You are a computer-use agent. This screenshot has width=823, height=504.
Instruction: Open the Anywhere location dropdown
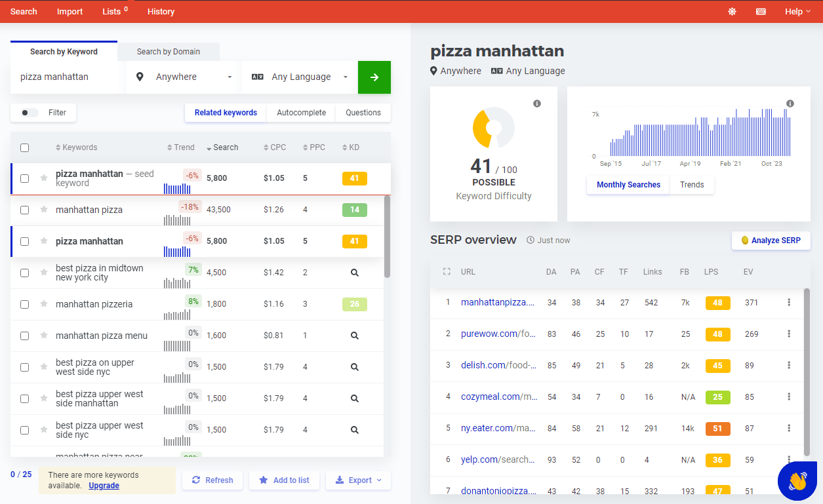tap(184, 77)
